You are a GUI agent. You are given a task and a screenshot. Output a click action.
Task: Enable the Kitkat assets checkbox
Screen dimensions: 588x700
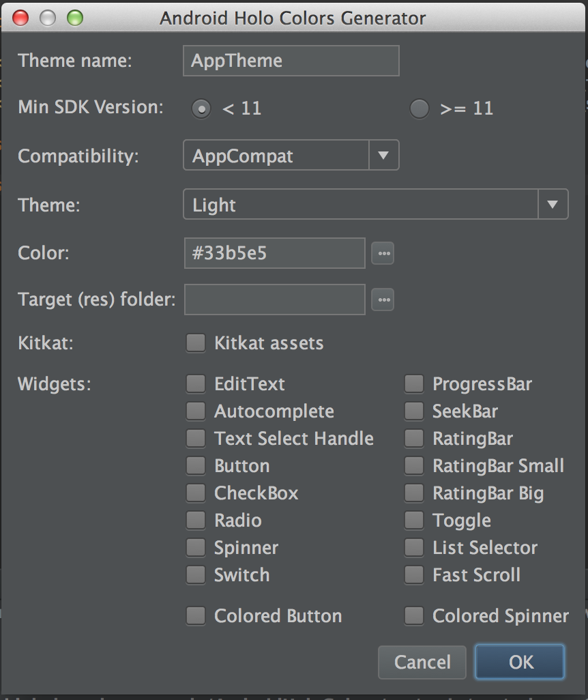coord(196,342)
